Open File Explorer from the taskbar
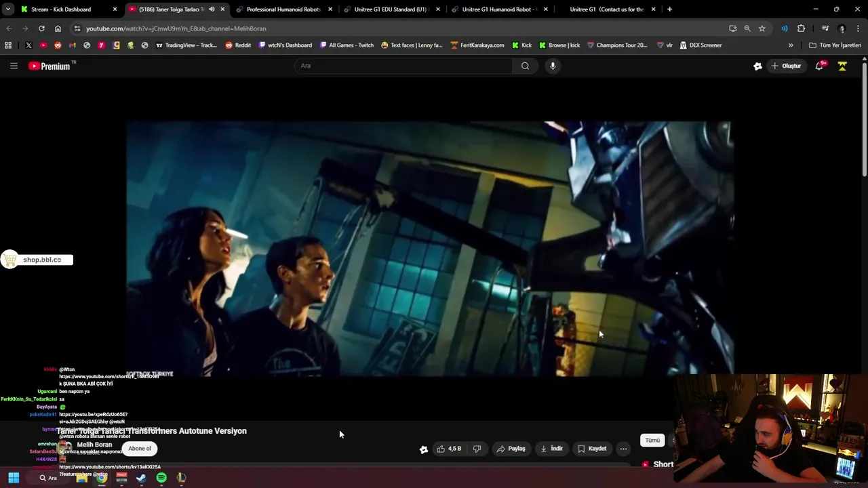 click(x=82, y=478)
